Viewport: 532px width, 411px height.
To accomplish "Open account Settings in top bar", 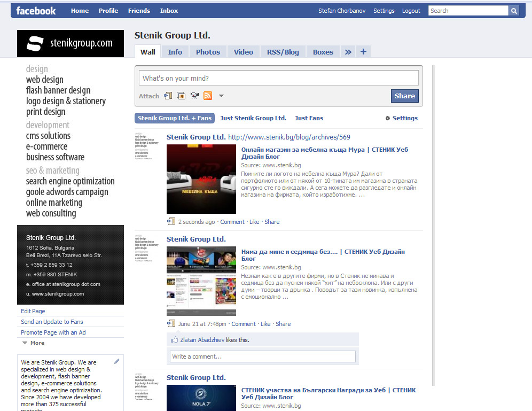I will click(x=384, y=11).
